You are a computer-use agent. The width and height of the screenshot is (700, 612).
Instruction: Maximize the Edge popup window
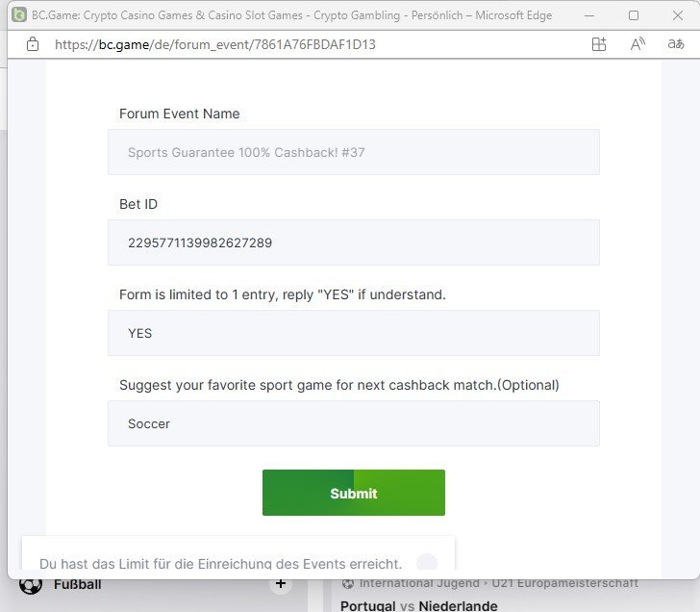point(633,15)
